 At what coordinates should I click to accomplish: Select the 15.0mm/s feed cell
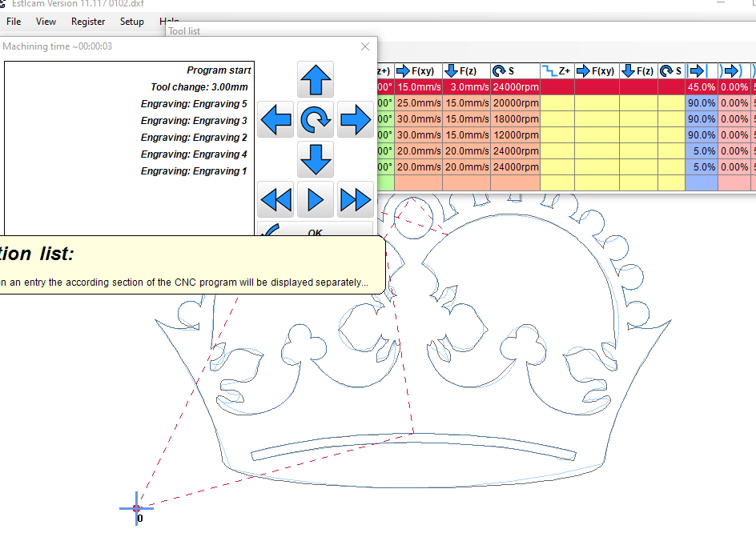tap(419, 87)
